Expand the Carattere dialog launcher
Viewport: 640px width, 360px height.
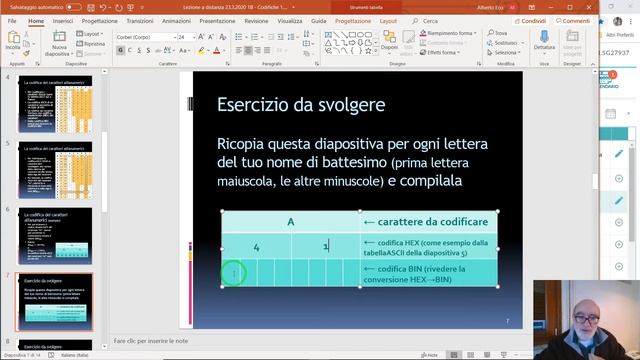tap(228, 64)
